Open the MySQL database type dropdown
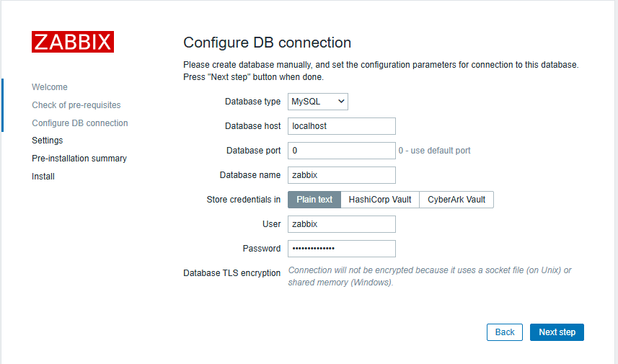The height and width of the screenshot is (364, 618). 317,102
